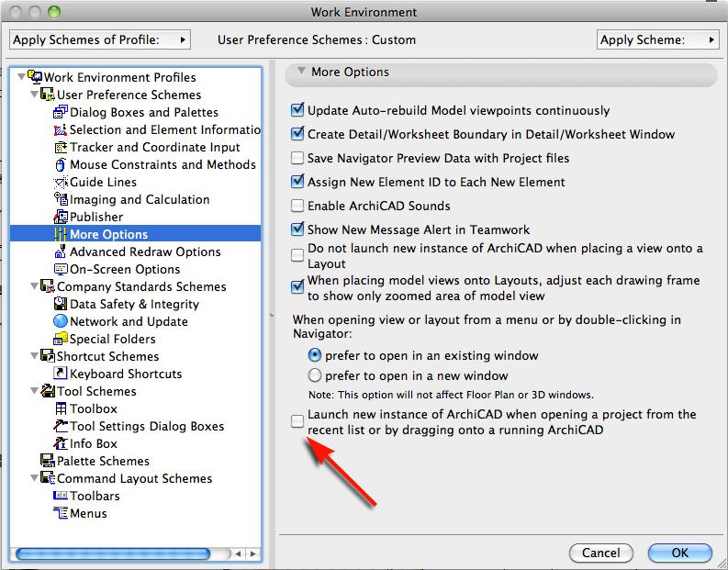Collapse Command Layout Schemes tree node
This screenshot has width=728, height=570.
(x=34, y=477)
